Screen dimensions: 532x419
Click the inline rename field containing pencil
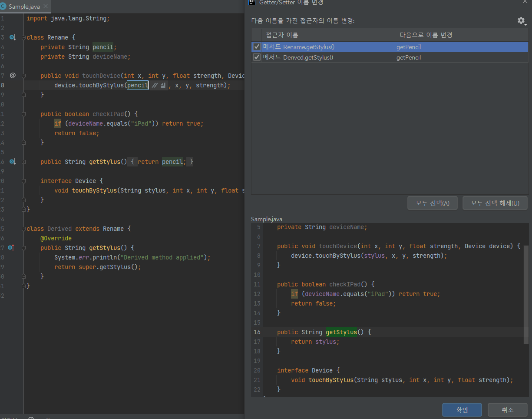(x=138, y=86)
